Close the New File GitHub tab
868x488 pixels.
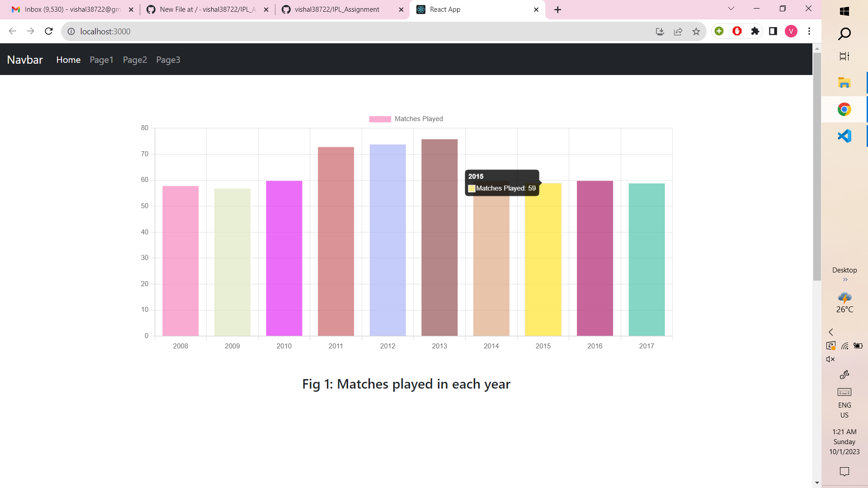266,9
